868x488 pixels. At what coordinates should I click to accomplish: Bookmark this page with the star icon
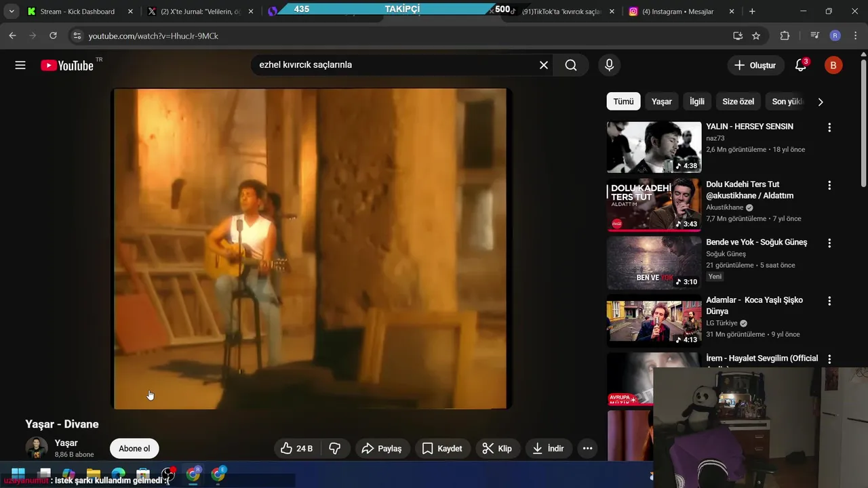(756, 36)
